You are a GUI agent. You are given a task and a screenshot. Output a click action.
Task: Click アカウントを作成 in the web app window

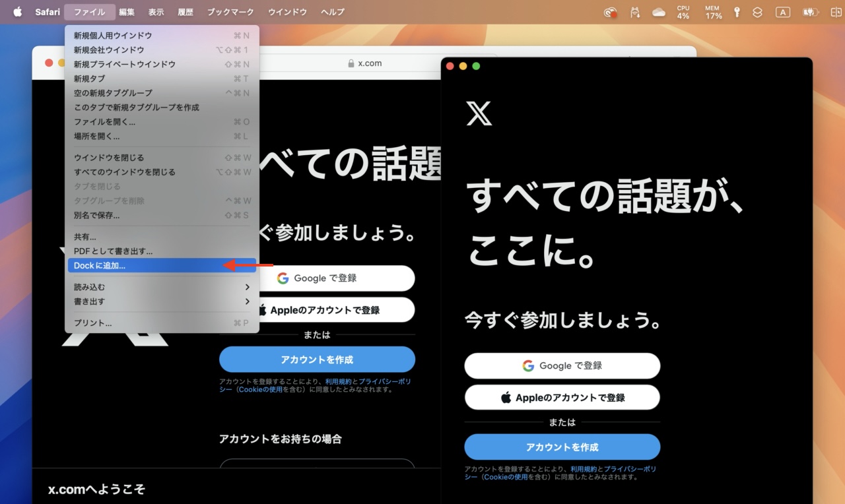(x=562, y=447)
